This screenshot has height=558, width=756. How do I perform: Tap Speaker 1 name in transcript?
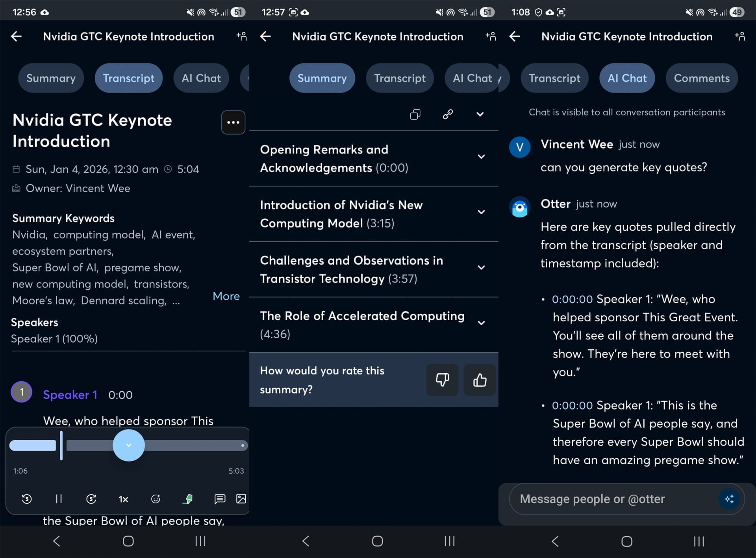coord(70,395)
